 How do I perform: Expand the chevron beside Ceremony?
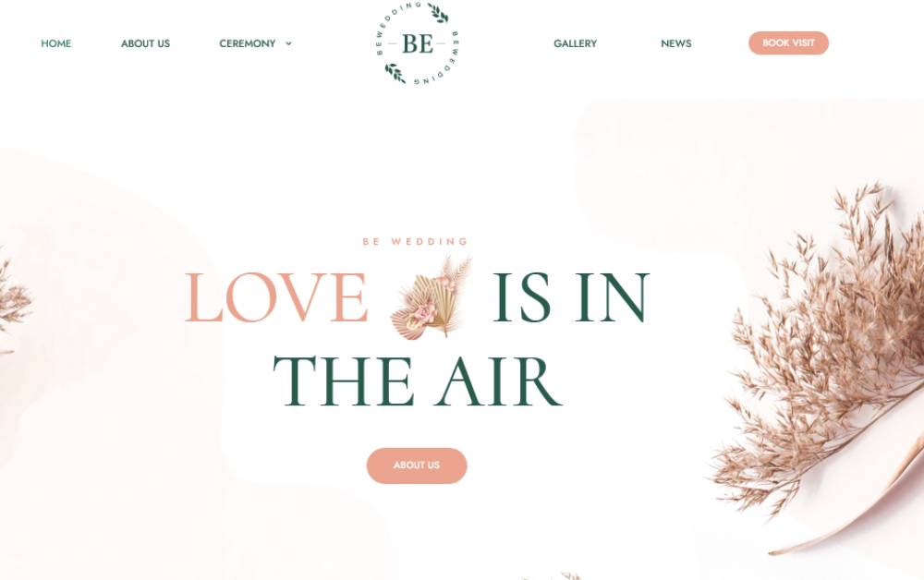pyautogui.click(x=288, y=43)
